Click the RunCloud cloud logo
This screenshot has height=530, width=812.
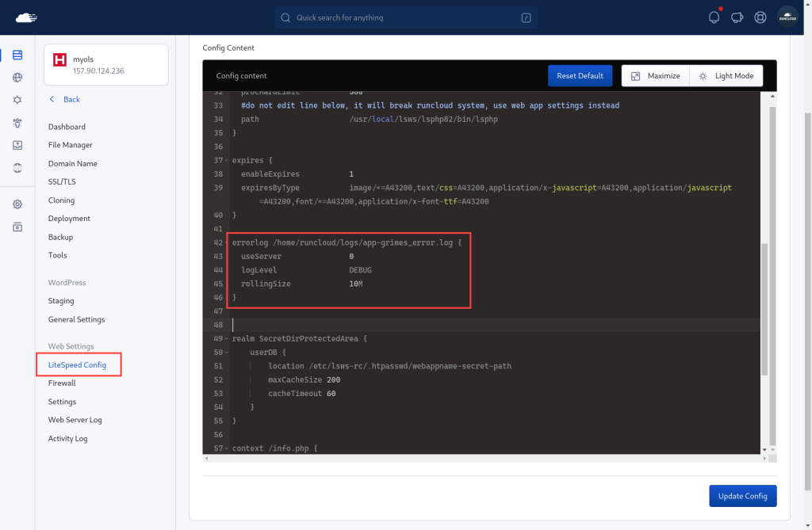click(26, 17)
